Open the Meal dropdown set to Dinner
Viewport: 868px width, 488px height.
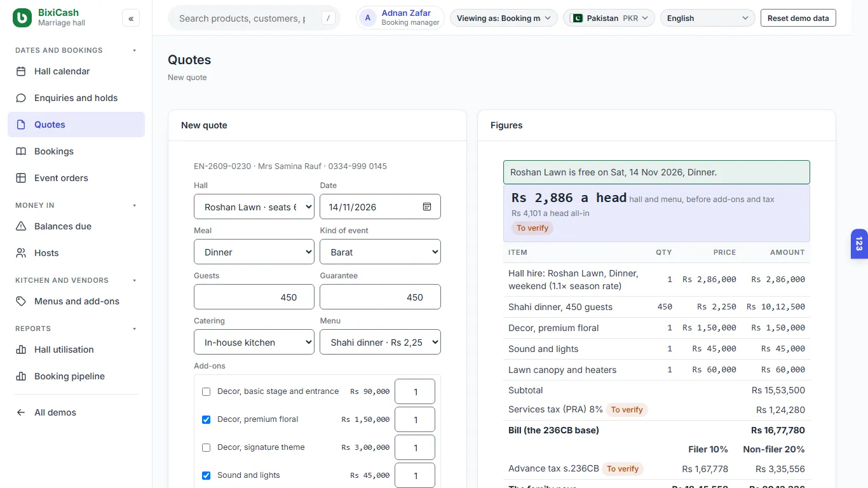tap(254, 252)
